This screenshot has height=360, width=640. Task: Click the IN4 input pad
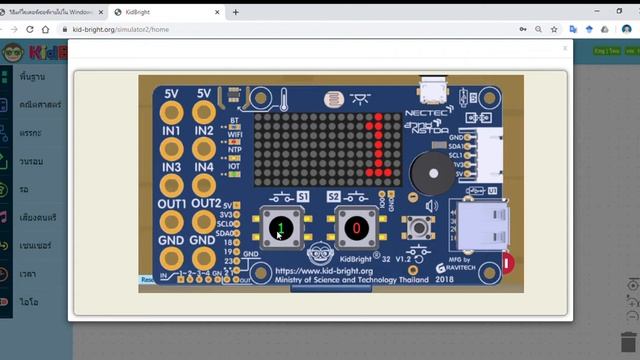click(204, 185)
